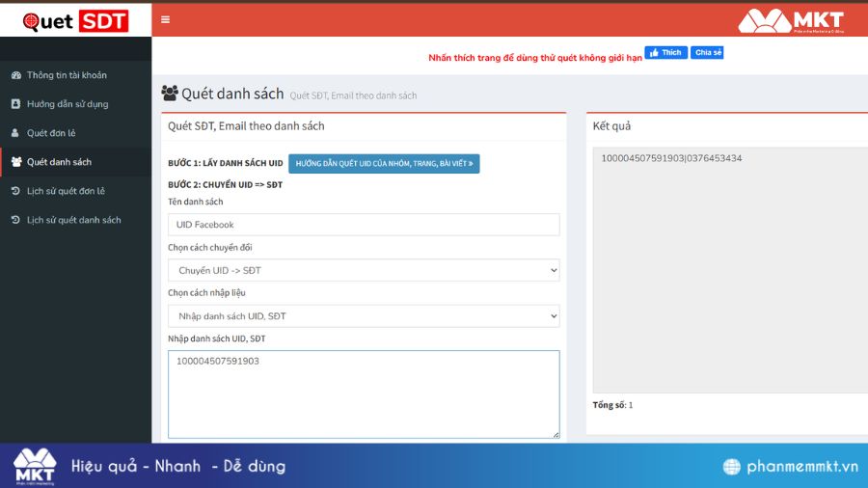
Task: Focus the Tên danh sách input field
Action: point(364,225)
